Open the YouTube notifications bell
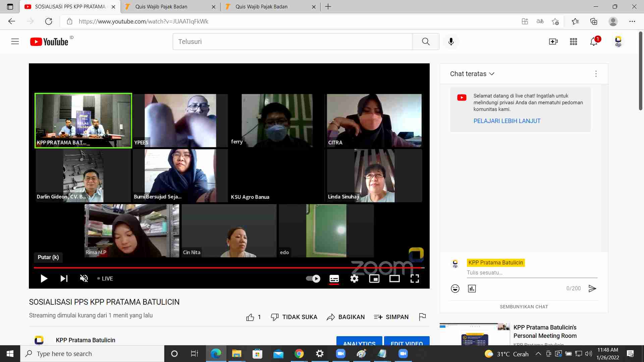The image size is (644, 362). 594,42
